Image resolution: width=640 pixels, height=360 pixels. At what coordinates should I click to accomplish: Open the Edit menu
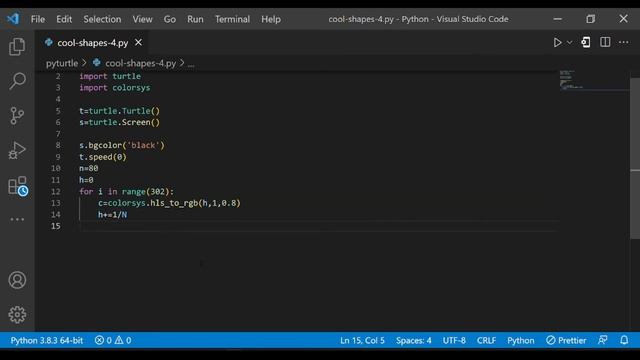point(64,19)
